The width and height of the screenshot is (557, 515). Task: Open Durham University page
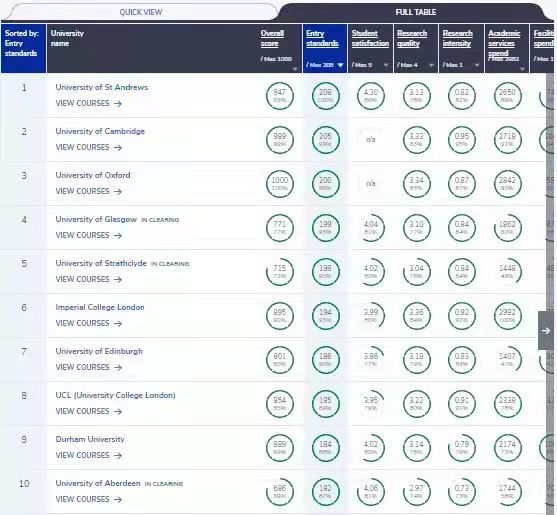tap(90, 439)
